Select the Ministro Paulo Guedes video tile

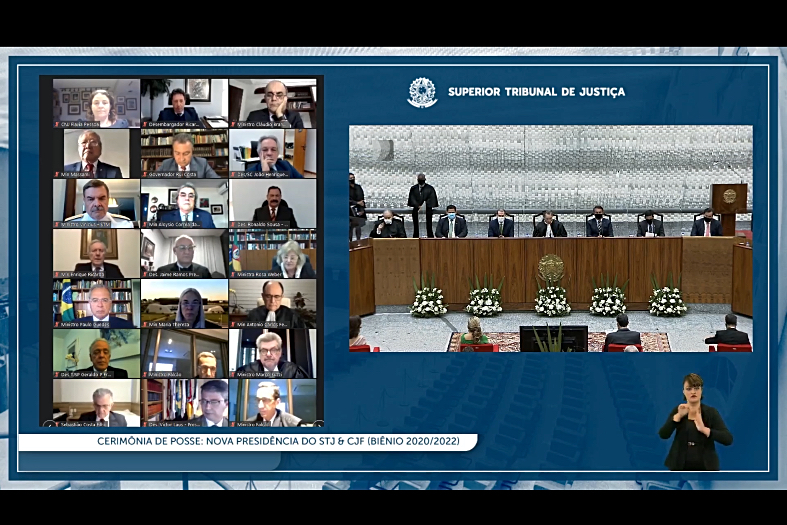(x=97, y=304)
